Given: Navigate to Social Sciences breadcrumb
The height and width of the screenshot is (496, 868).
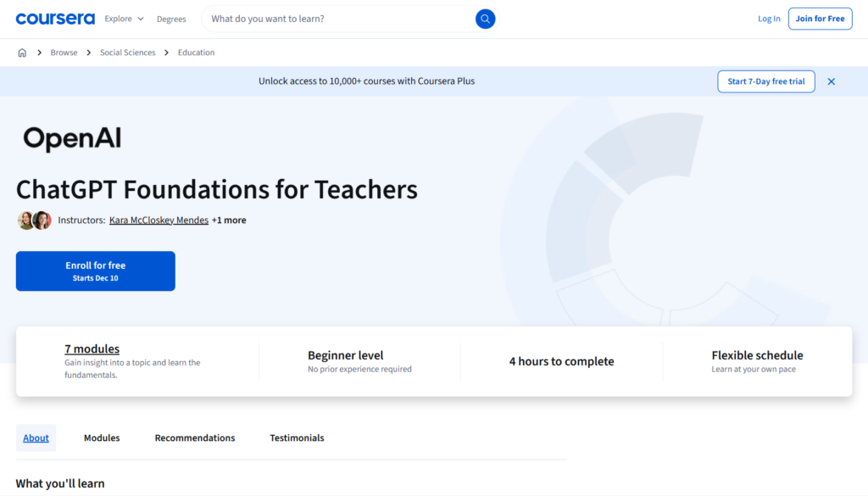Looking at the screenshot, I should [127, 53].
